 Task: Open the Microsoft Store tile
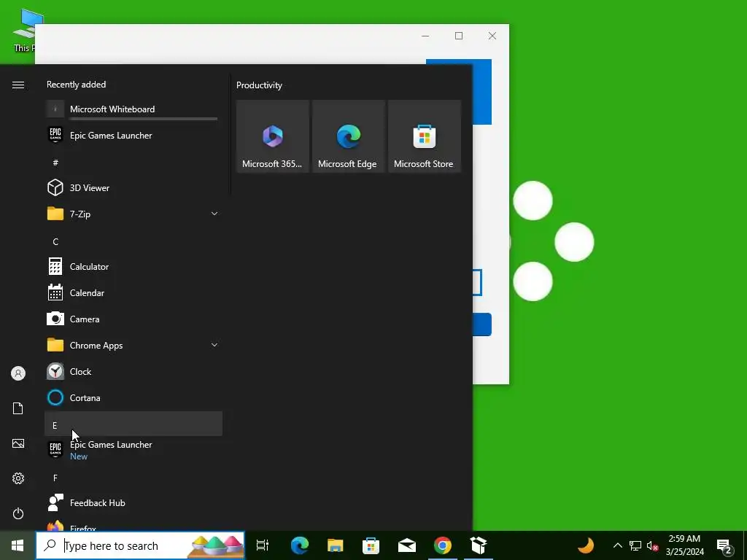click(425, 136)
